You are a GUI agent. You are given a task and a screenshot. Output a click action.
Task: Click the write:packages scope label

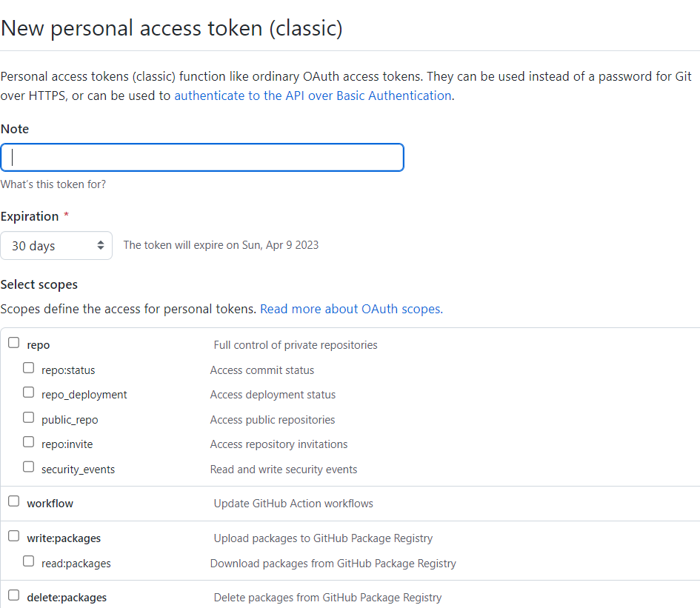(64, 538)
